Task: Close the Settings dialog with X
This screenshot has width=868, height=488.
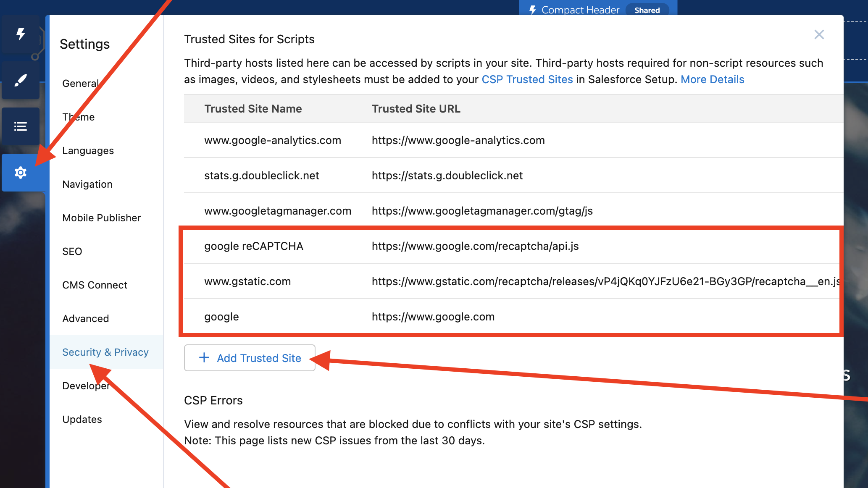Action: [819, 34]
